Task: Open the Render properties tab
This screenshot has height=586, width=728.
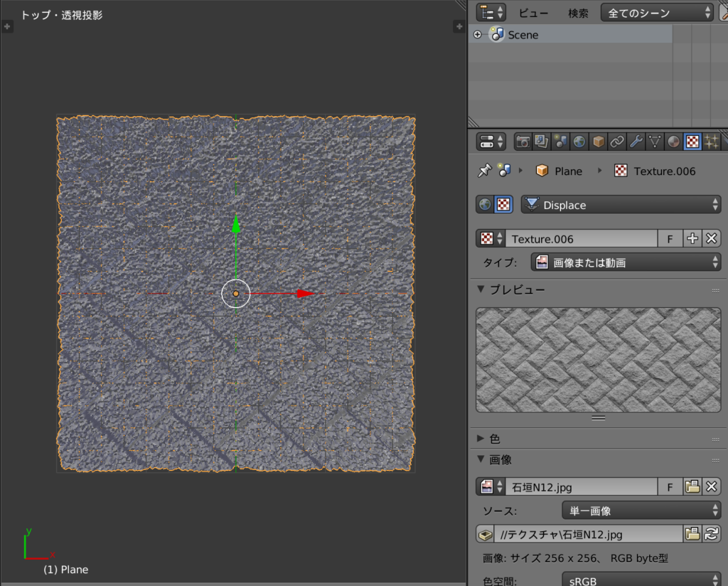Action: pos(523,142)
